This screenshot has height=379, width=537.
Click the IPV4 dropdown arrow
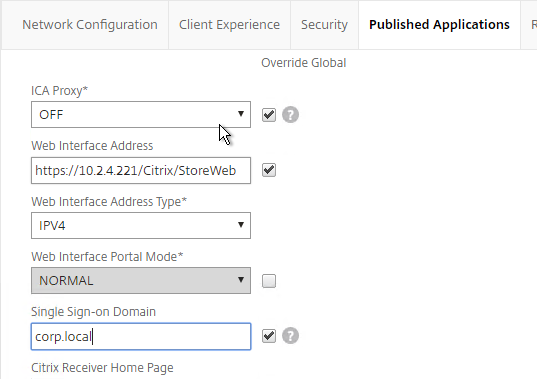pyautogui.click(x=241, y=225)
